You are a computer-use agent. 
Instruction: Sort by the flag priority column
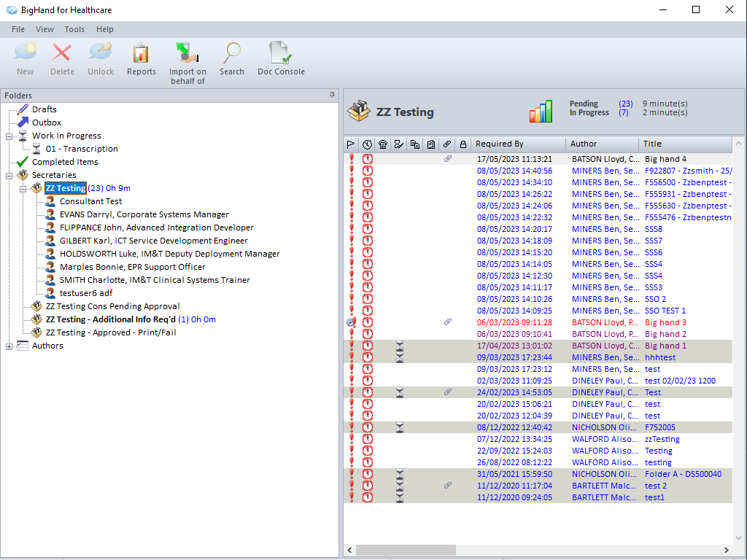pyautogui.click(x=351, y=144)
